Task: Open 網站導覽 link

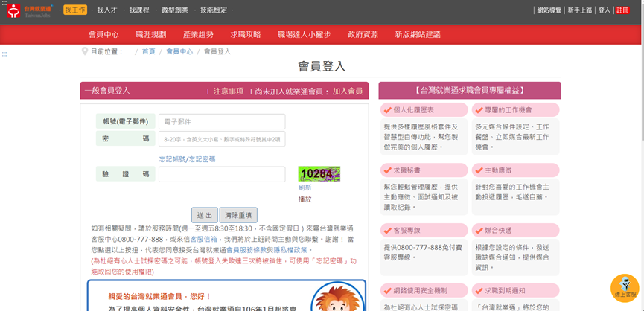Action: tap(549, 10)
